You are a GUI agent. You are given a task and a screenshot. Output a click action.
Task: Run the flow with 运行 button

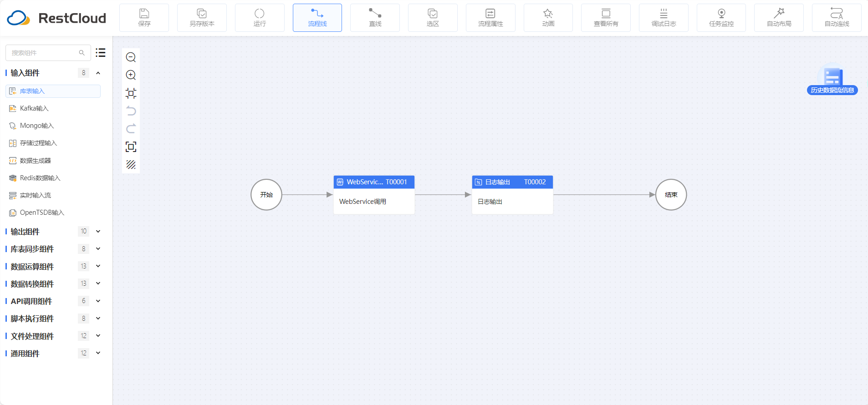point(260,18)
